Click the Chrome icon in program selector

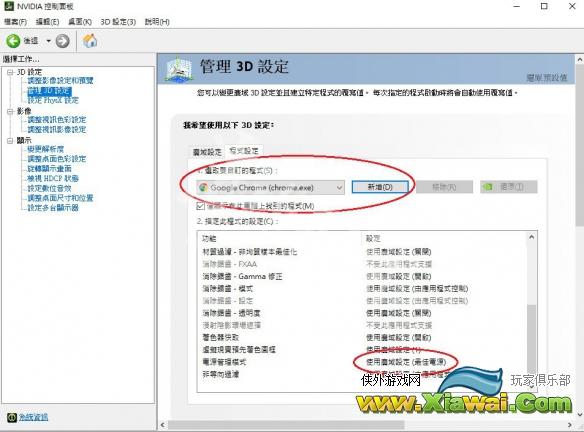[x=203, y=187]
